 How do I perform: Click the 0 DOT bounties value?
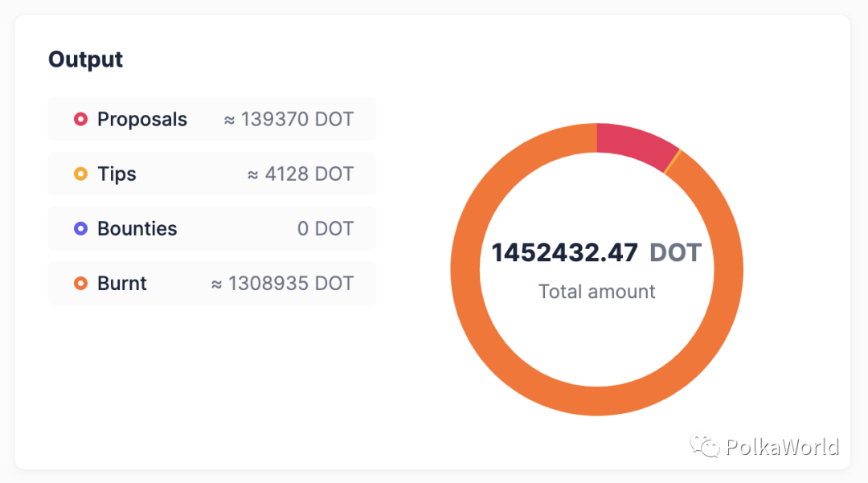[325, 229]
